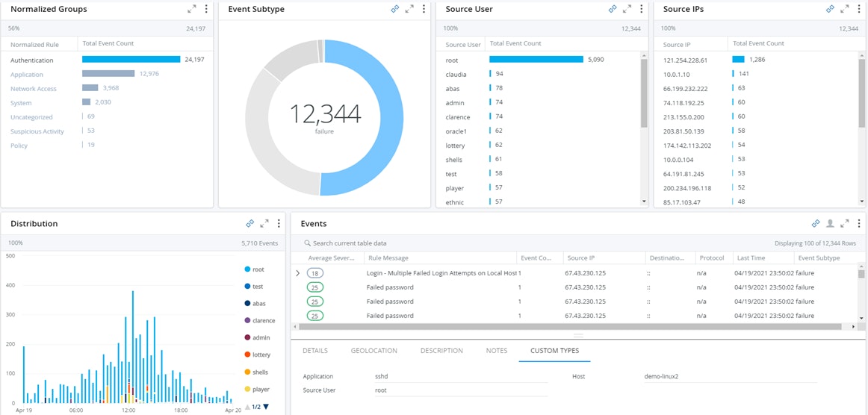The image size is (868, 415).
Task: Maximize the Source IPs widget
Action: (844, 9)
